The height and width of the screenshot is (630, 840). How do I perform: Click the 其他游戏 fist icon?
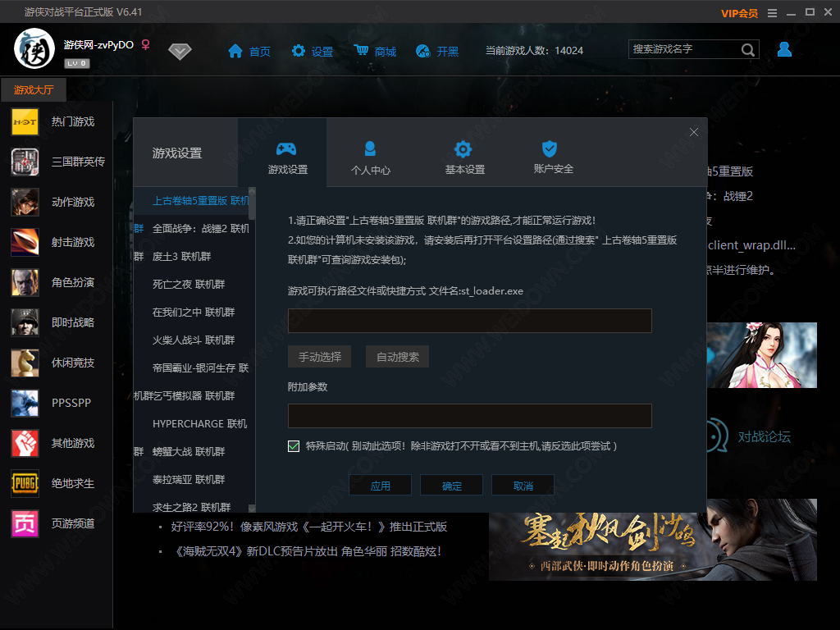25,443
